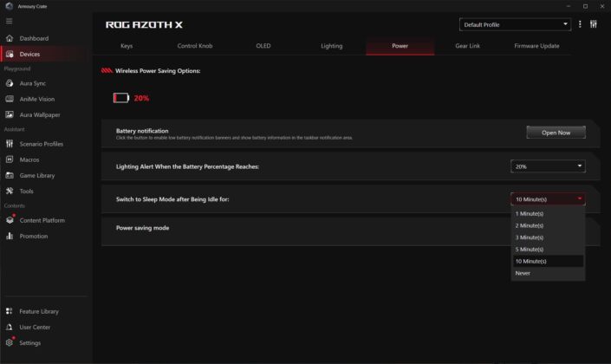
Task: Click the Tools wrench icon
Action: coord(10,191)
